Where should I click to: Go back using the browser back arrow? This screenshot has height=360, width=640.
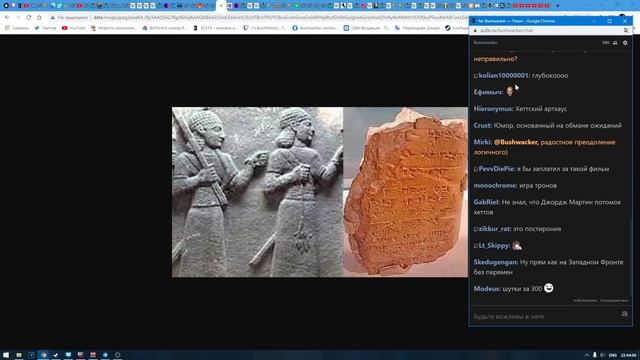(7, 18)
